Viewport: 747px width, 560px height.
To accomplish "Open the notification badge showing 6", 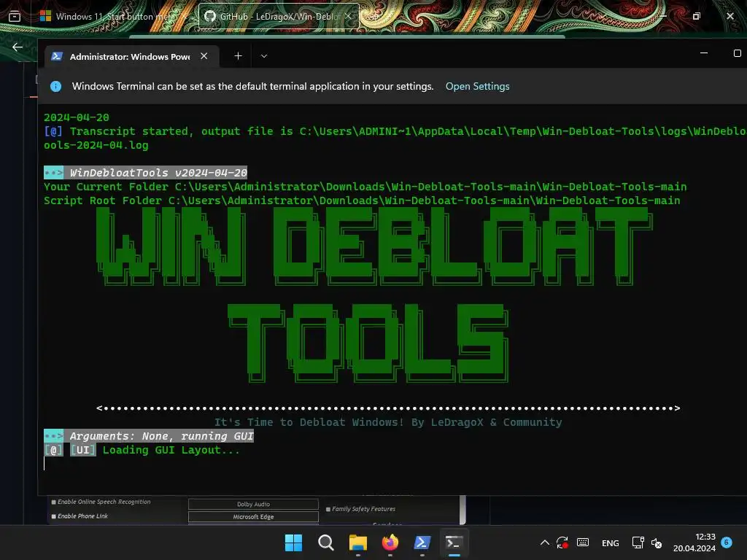I will (727, 542).
